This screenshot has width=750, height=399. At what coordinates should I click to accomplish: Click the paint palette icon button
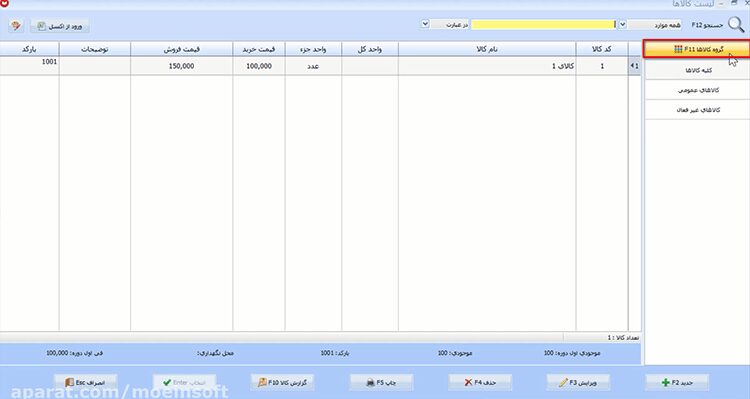(16, 26)
